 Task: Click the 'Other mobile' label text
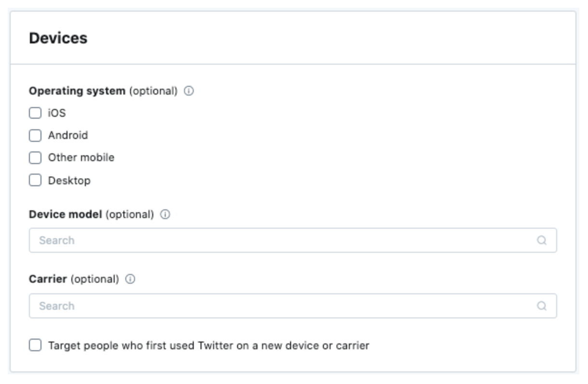coord(81,158)
